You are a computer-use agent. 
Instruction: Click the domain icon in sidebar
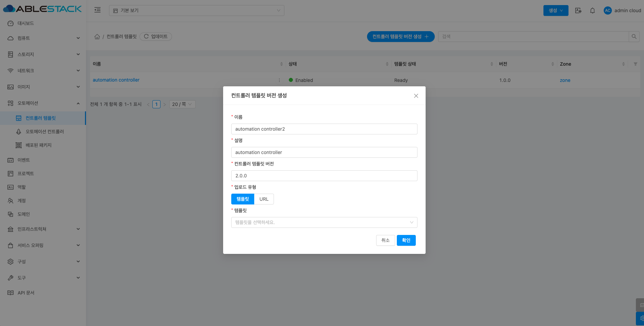10,214
